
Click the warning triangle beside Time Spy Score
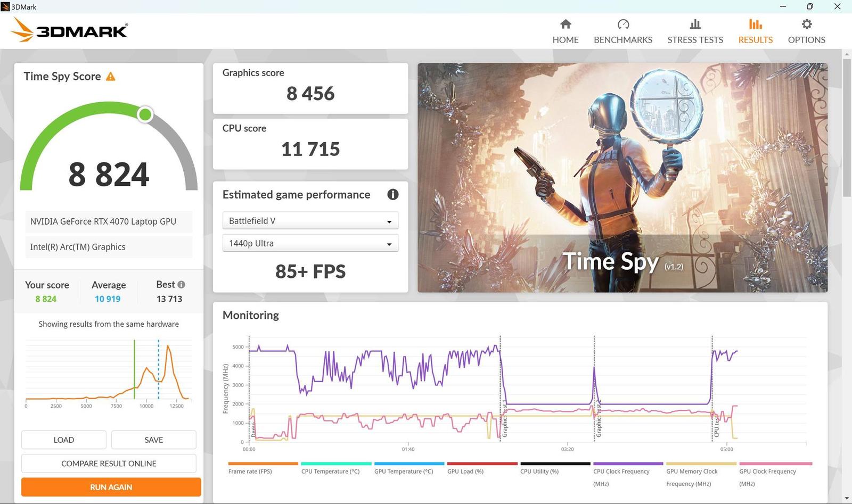pyautogui.click(x=111, y=76)
